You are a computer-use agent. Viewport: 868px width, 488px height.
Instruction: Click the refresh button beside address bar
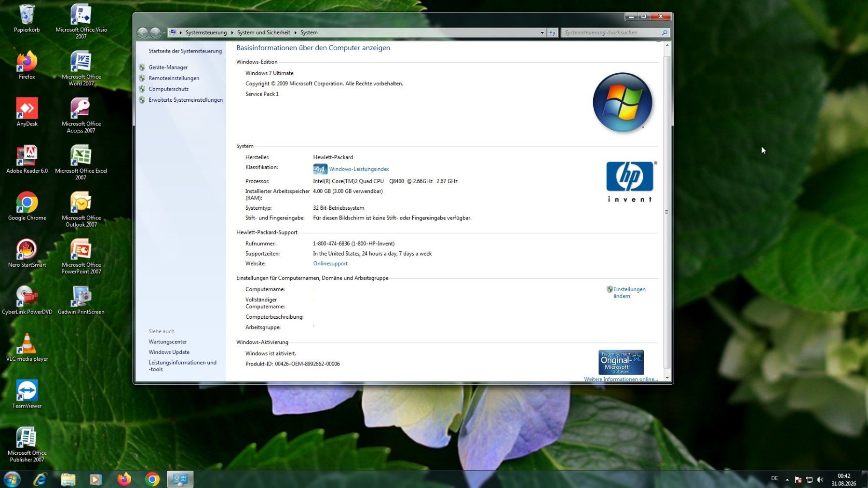553,32
